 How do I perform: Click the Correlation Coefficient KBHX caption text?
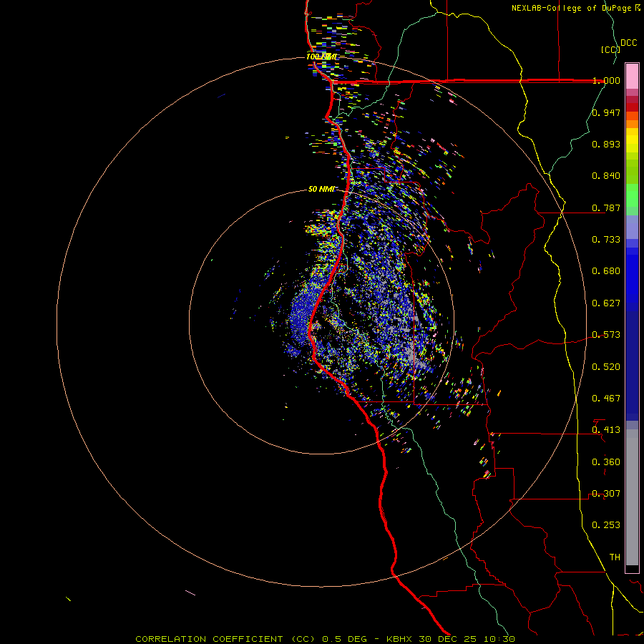tap(325, 639)
